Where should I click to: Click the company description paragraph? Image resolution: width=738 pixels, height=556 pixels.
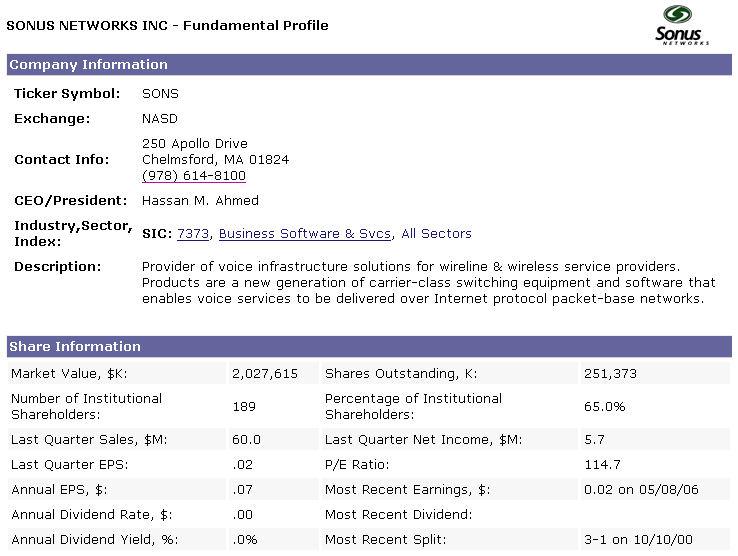tap(429, 282)
